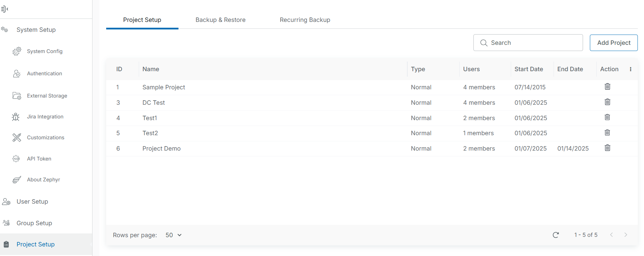Delete the Sample Project row
Viewport: 644px width, 256px height.
[607, 87]
